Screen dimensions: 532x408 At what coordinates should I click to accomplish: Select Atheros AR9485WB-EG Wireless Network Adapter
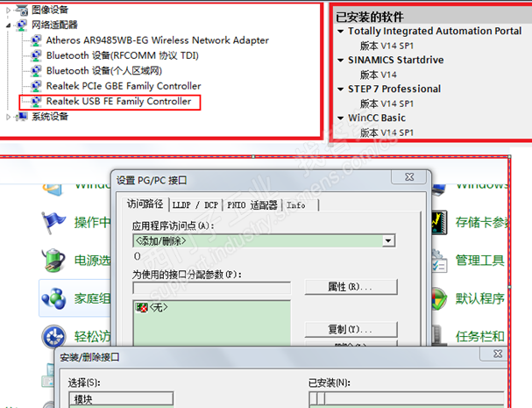[x=158, y=40]
